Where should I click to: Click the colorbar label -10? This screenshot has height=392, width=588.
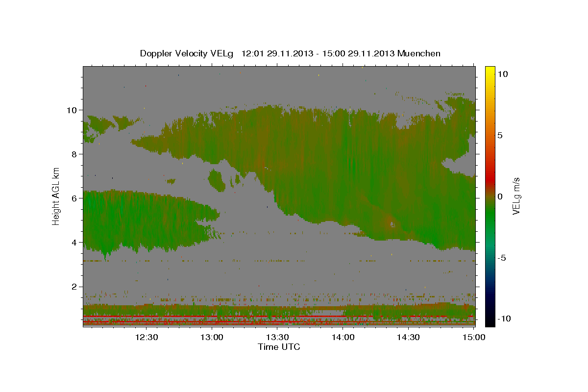coord(504,318)
